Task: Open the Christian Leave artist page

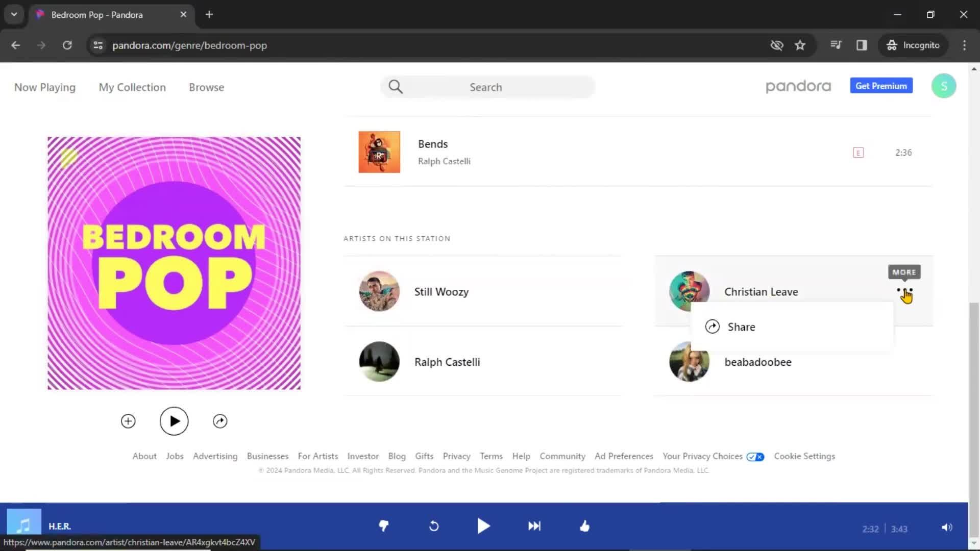Action: pos(761,292)
